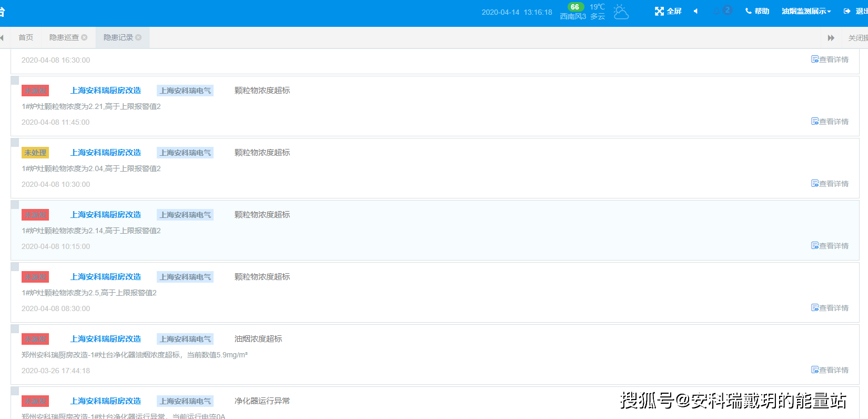Open 查看详情 for the 10:30:00 record

coord(830,184)
